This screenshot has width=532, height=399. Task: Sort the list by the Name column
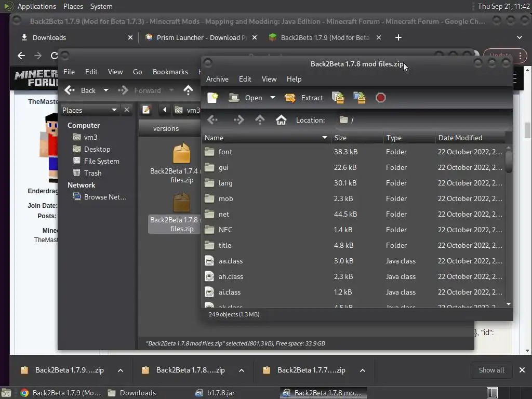pos(266,138)
